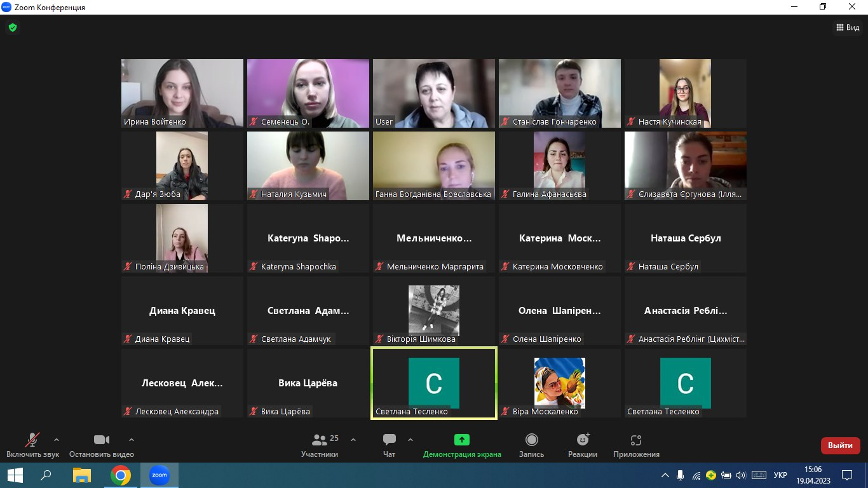Expand audio options arrow beside microphone
868x488 pixels.
point(57,439)
